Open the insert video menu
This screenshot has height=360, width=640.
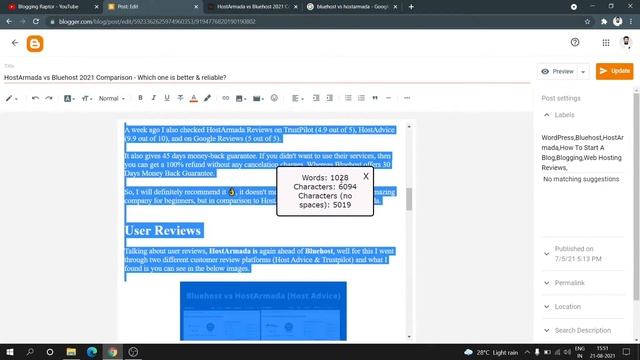pos(258,98)
